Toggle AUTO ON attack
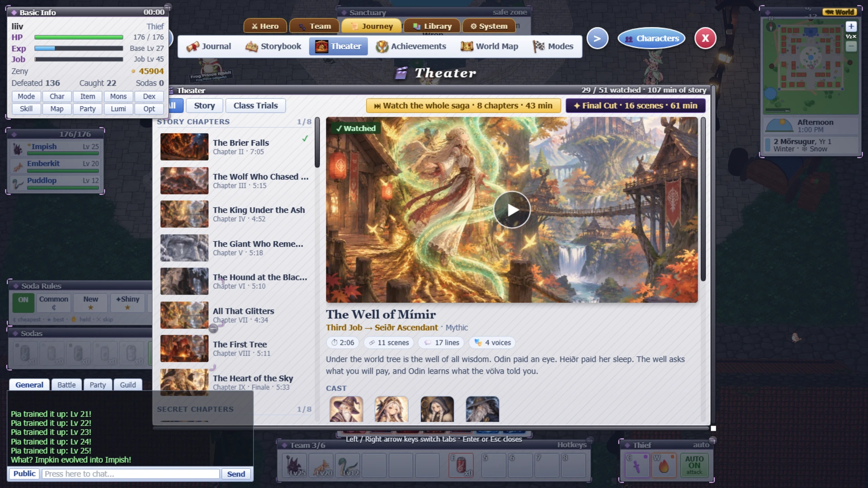Viewport: 868px width, 488px height. (x=694, y=465)
